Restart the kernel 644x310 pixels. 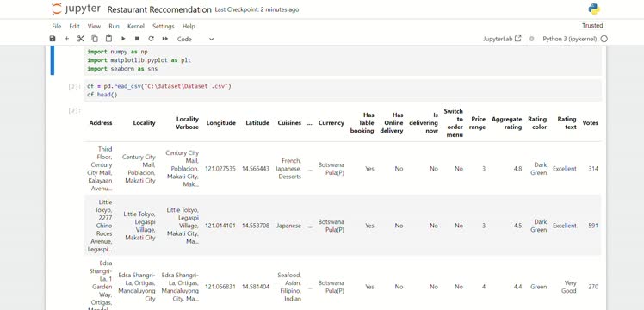pos(151,39)
